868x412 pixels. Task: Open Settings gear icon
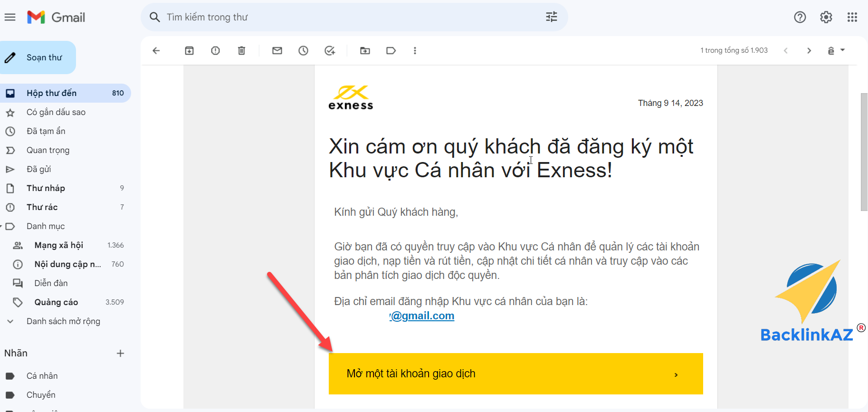pyautogui.click(x=826, y=17)
